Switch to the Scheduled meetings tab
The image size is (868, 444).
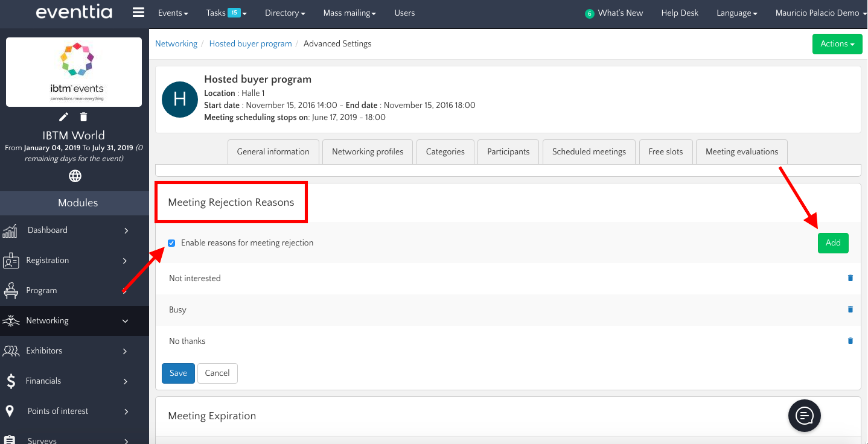(x=589, y=152)
